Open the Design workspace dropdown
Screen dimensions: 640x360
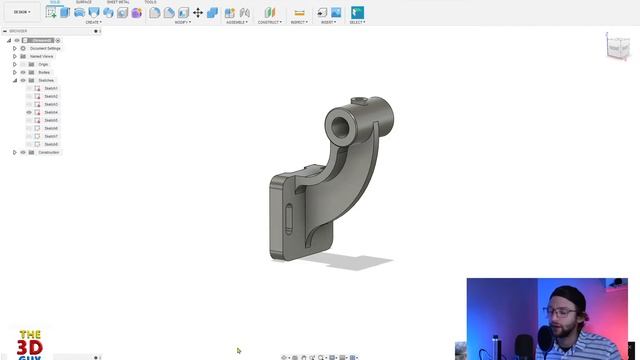[22, 12]
